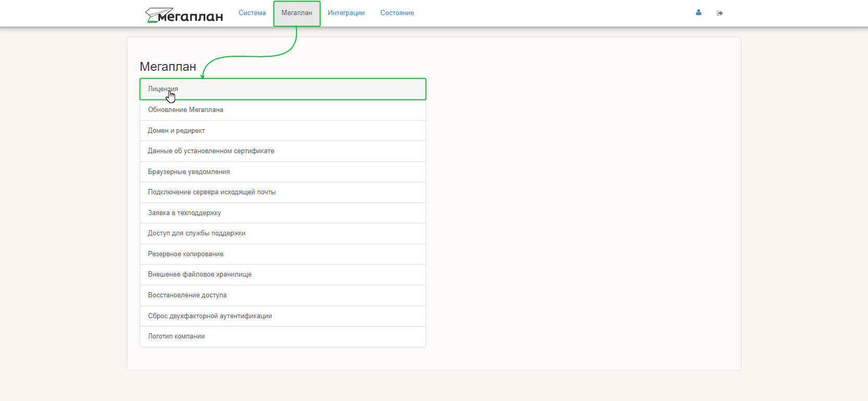Open Обновление Мегаплана
This screenshot has width=868, height=401.
(283, 110)
